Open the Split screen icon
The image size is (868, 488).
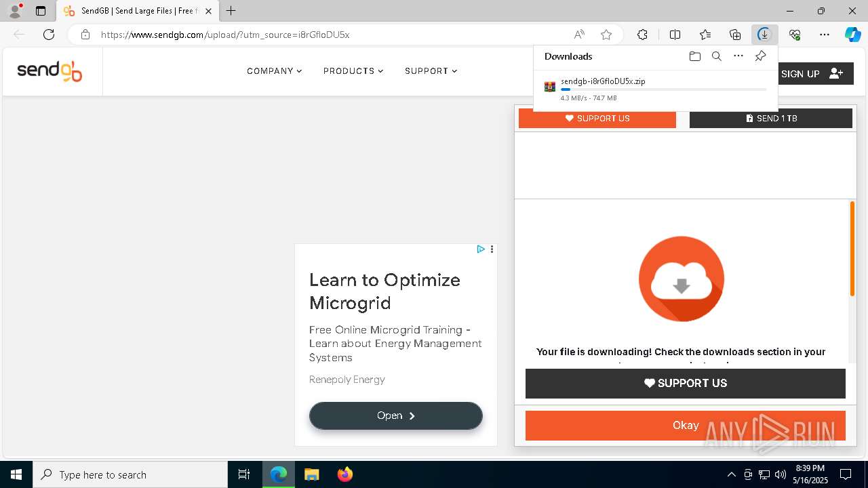pos(675,35)
